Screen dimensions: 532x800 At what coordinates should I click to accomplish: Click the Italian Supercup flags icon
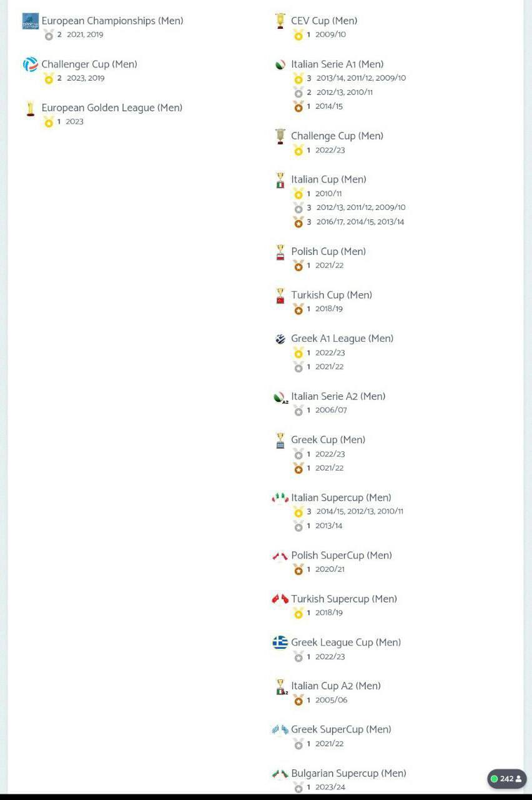[280, 498]
